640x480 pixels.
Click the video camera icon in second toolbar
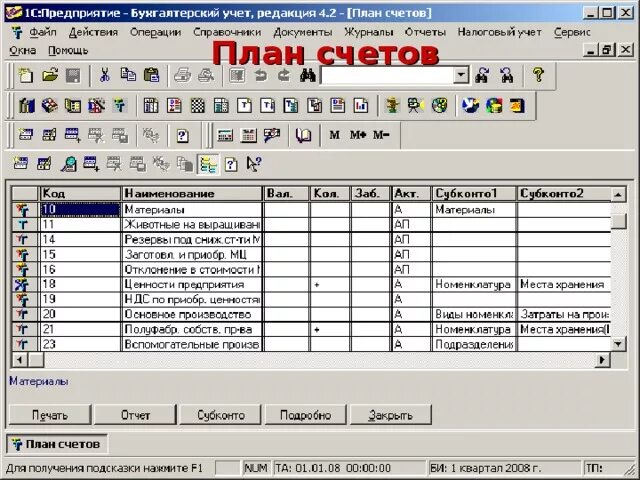(x=416, y=106)
